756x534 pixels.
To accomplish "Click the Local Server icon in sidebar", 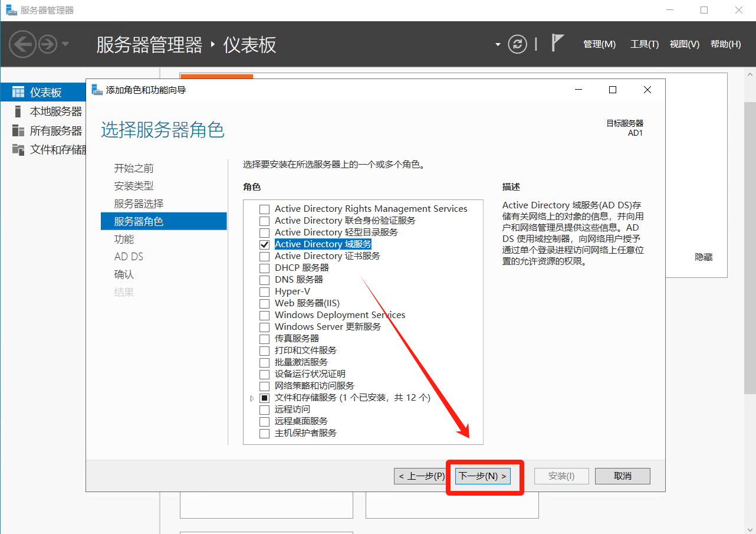I will pos(18,112).
